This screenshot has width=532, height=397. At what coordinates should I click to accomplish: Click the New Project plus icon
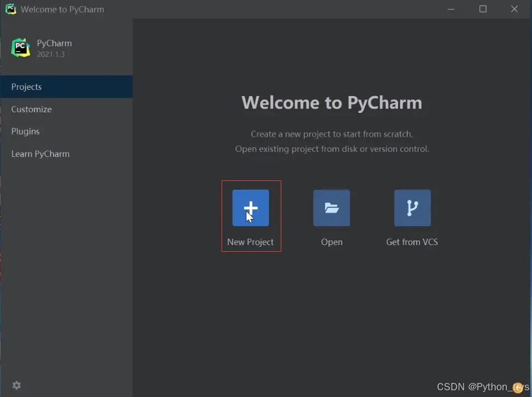click(x=251, y=208)
